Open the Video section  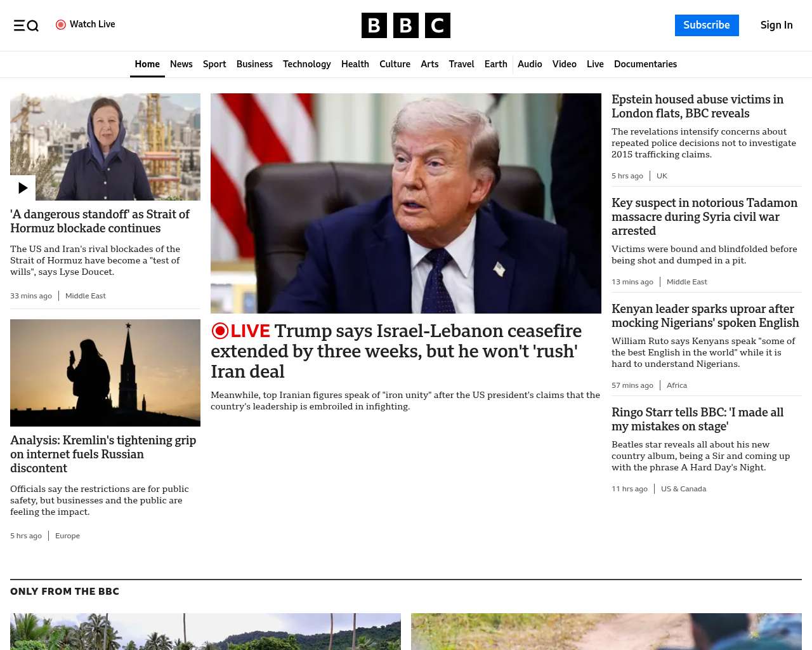565,64
